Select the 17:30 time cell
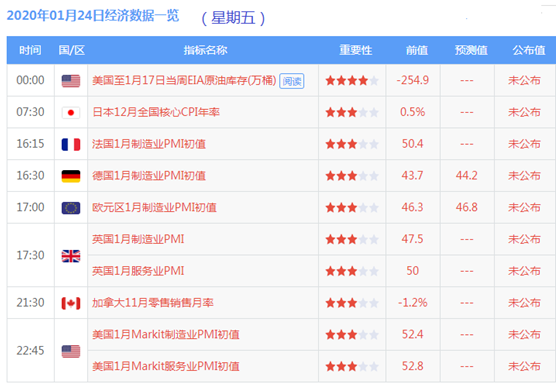Screen dimensions: 558x386 pyautogui.click(x=30, y=255)
